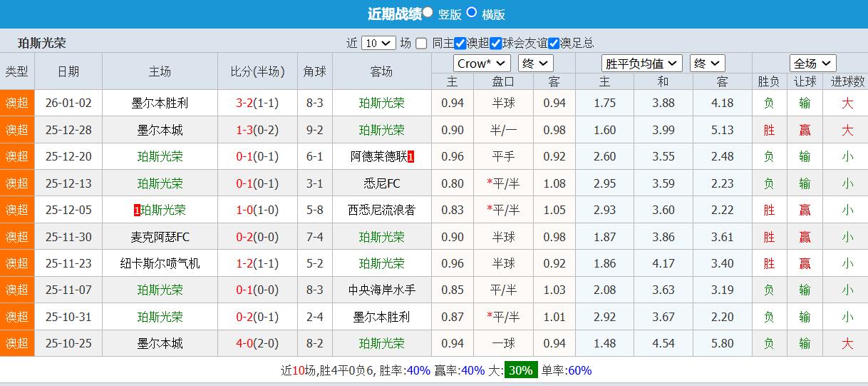Click 纽卡斯尔喷气机 home team
868x386 pixels.
[160, 263]
